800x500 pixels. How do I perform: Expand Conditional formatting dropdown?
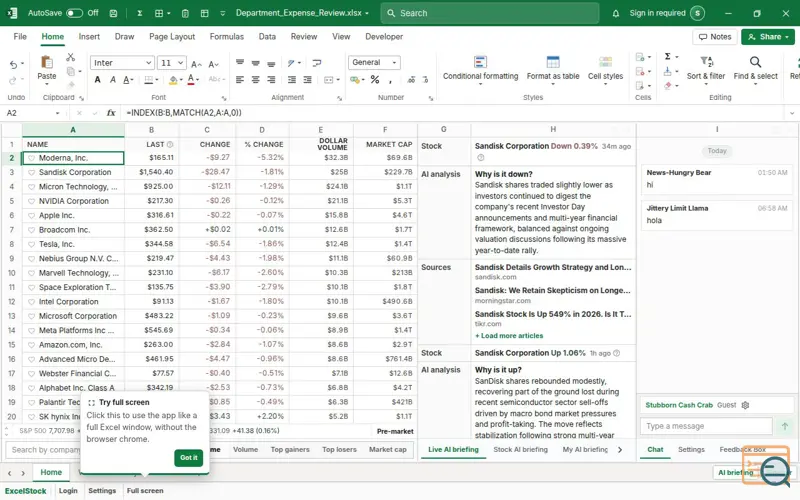click(x=480, y=84)
